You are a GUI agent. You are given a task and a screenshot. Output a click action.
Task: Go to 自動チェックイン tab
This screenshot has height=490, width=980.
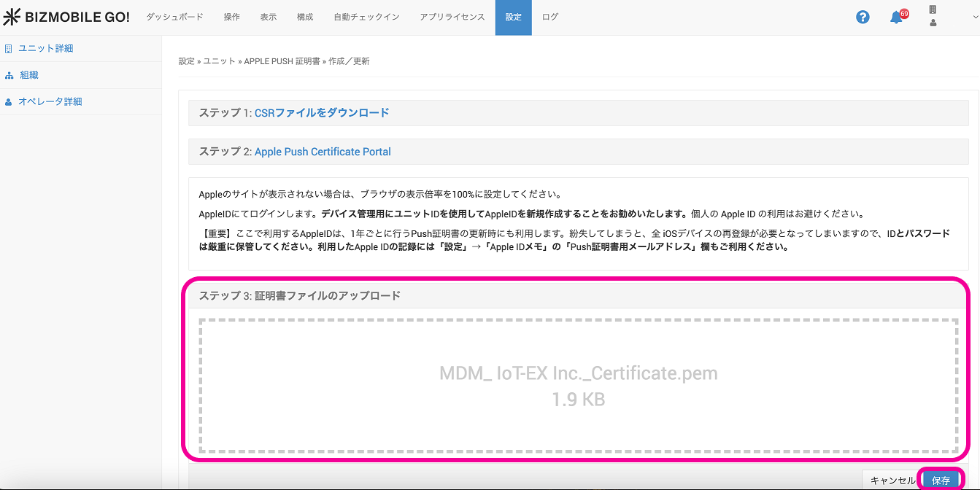366,17
